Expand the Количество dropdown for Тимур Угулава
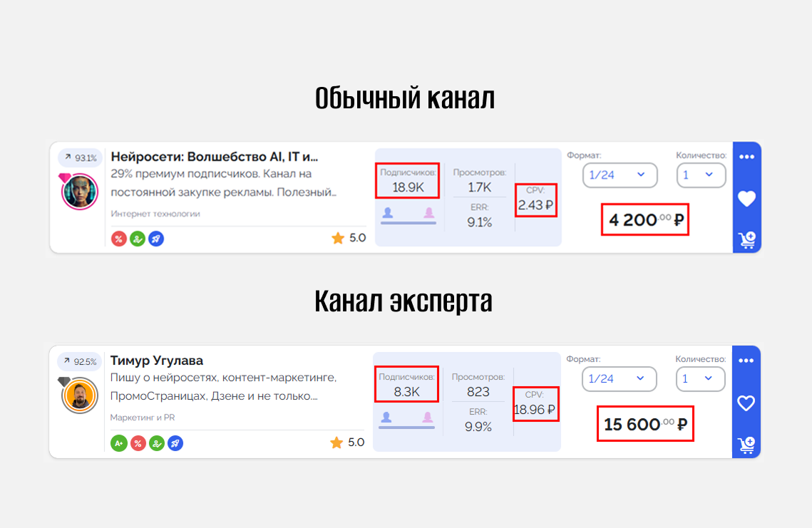Image resolution: width=812 pixels, height=528 pixels. [x=700, y=379]
